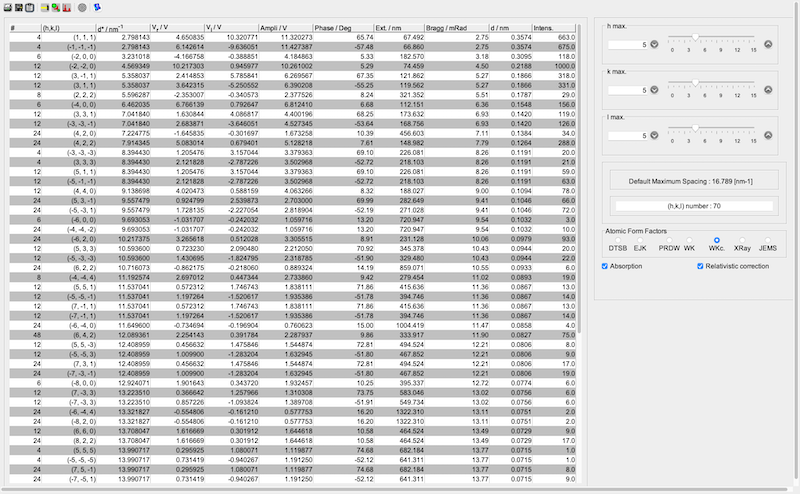Click the clipboard copy toolbar icon

(x=30, y=8)
